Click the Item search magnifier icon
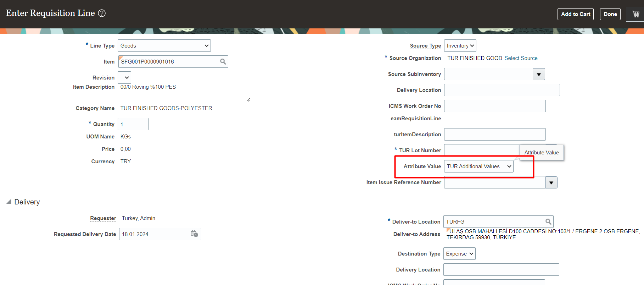The width and height of the screenshot is (644, 285). click(x=223, y=62)
